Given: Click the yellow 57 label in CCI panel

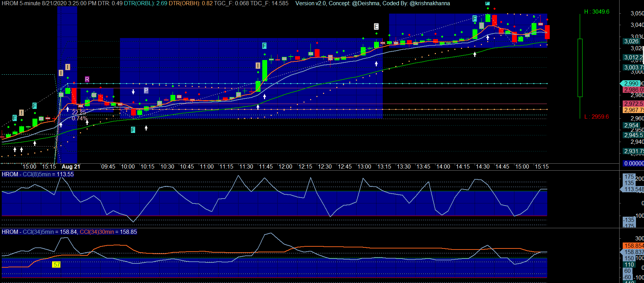Looking at the screenshot, I should (56, 265).
